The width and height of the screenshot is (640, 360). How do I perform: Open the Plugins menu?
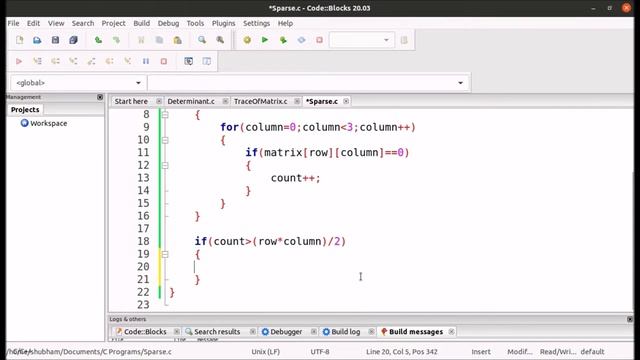pyautogui.click(x=223, y=23)
